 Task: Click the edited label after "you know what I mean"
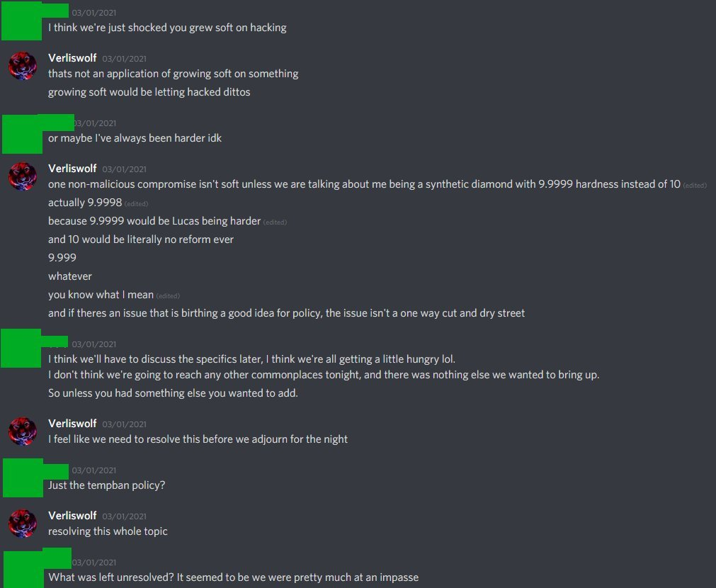(168, 295)
